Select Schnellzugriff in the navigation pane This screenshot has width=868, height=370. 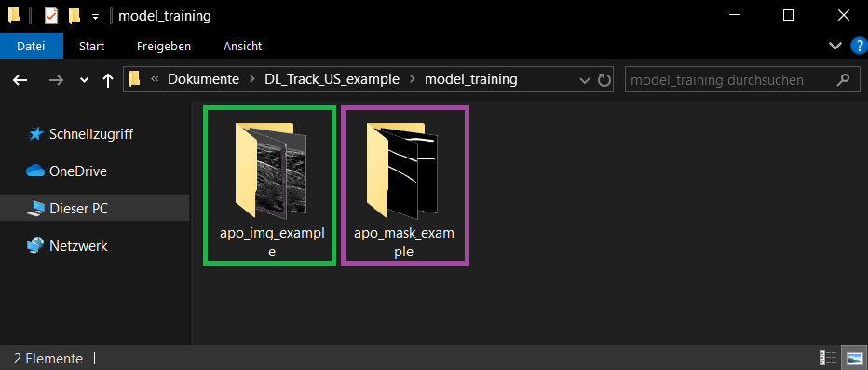80,134
